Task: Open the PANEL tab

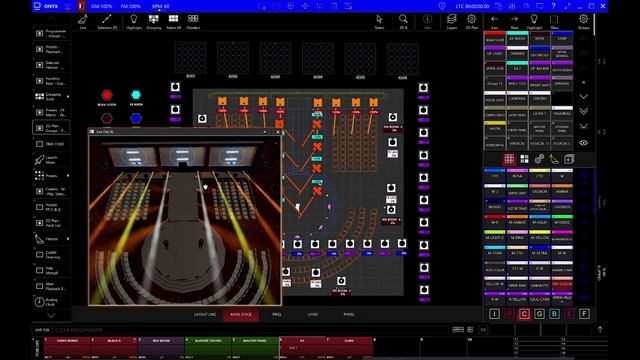Action: click(x=349, y=315)
